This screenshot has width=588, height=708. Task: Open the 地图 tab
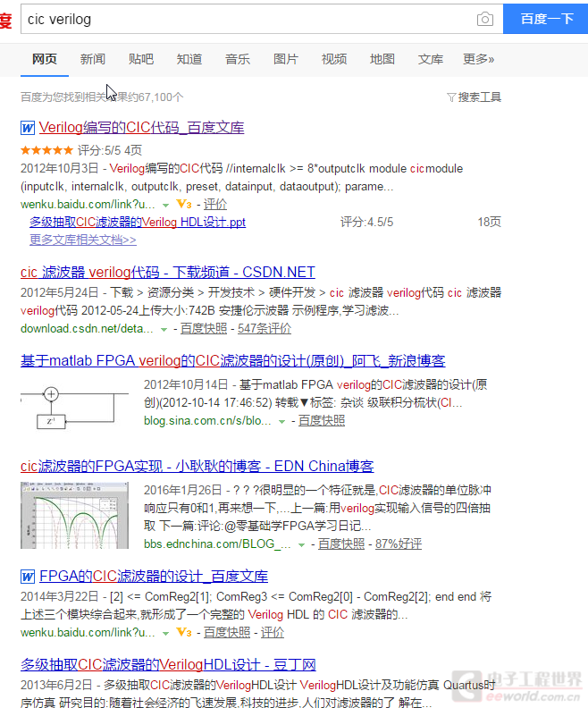tap(382, 59)
